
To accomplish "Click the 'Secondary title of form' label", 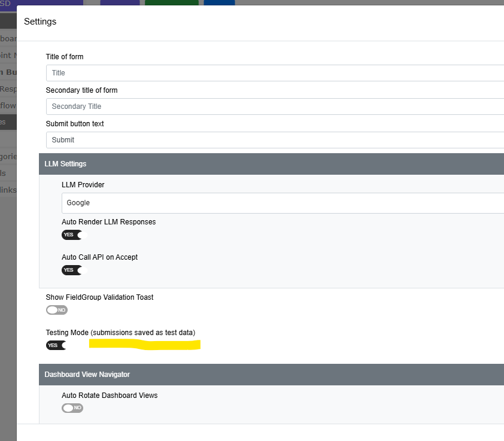I will coord(81,90).
